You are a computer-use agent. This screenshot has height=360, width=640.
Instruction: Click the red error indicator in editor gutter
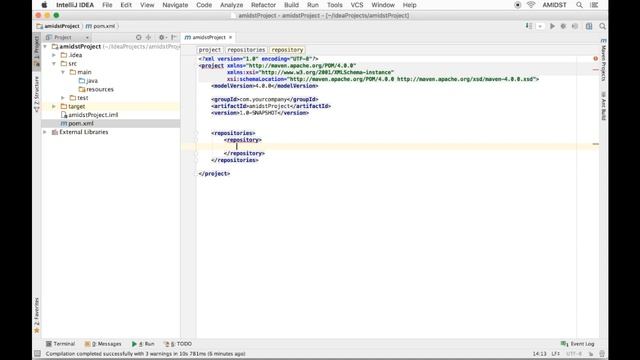[x=596, y=59]
